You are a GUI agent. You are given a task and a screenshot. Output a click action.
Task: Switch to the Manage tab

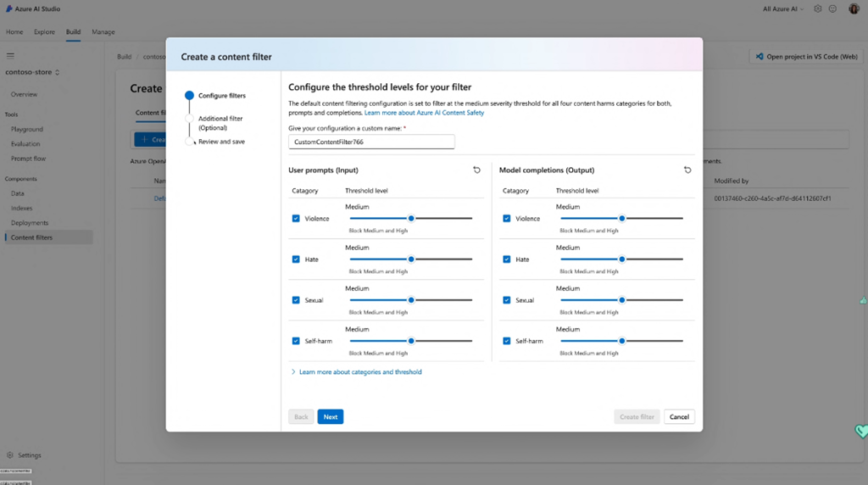[103, 32]
